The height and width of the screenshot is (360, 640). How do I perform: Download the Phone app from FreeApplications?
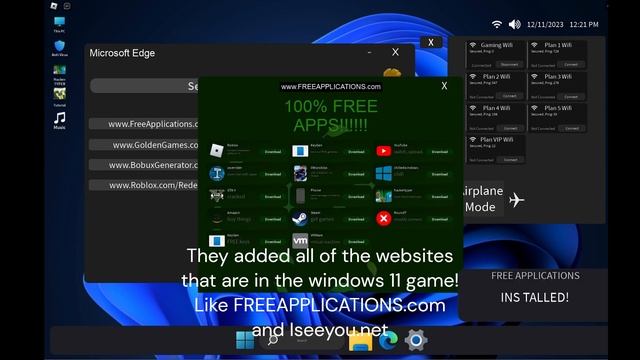[x=356, y=196]
